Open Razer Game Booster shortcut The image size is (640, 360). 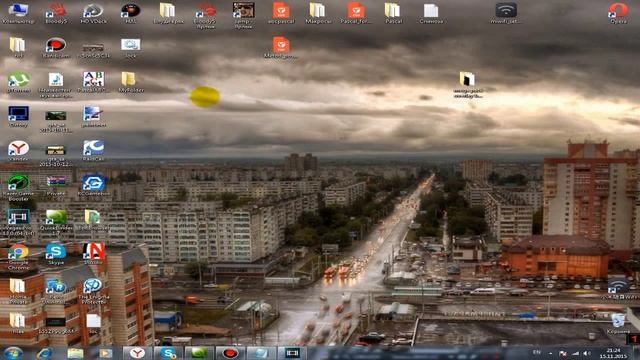pos(18,187)
